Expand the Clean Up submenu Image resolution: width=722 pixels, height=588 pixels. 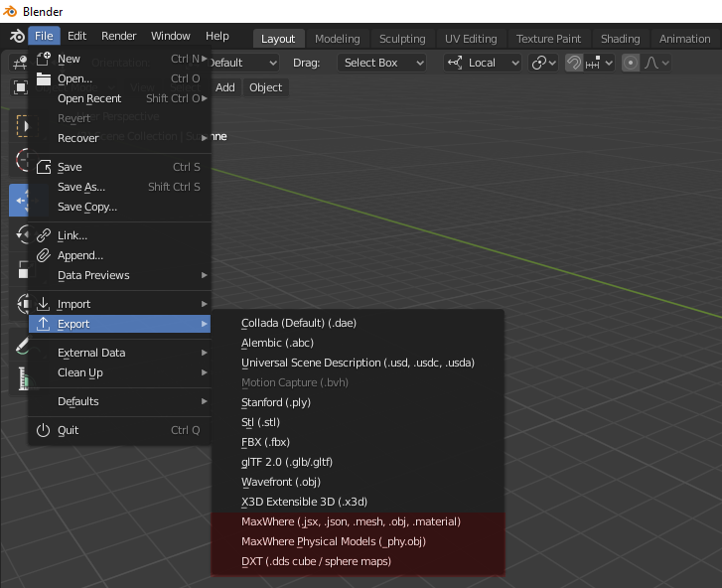pos(120,372)
